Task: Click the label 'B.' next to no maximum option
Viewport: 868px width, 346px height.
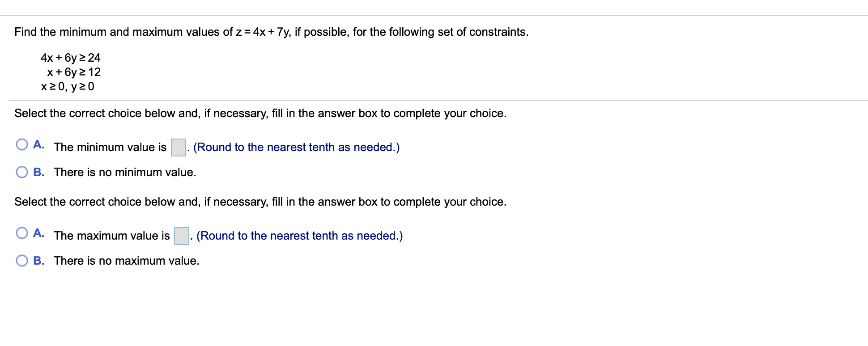Action: click(39, 260)
